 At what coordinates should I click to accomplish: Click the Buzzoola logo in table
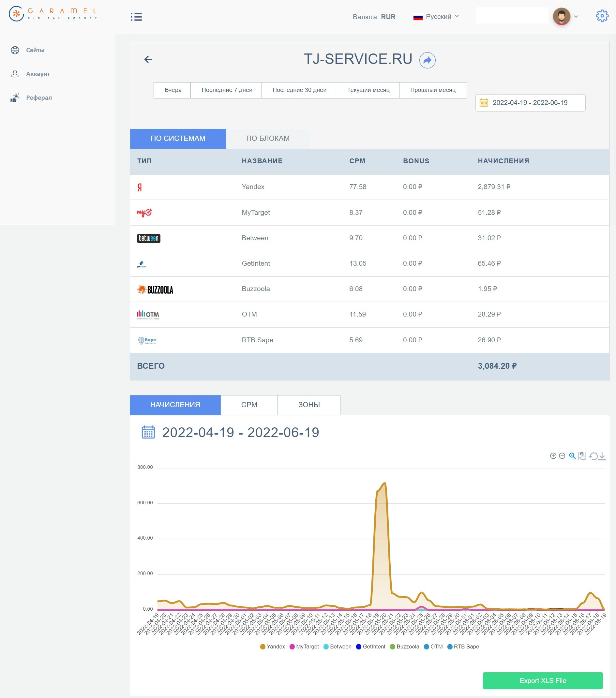(x=155, y=290)
